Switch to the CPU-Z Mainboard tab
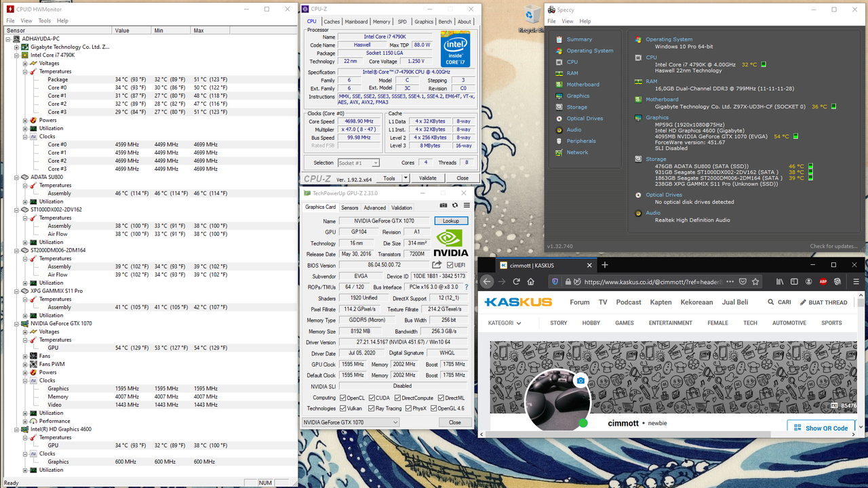Image resolution: width=868 pixels, height=488 pixels. coord(356,22)
